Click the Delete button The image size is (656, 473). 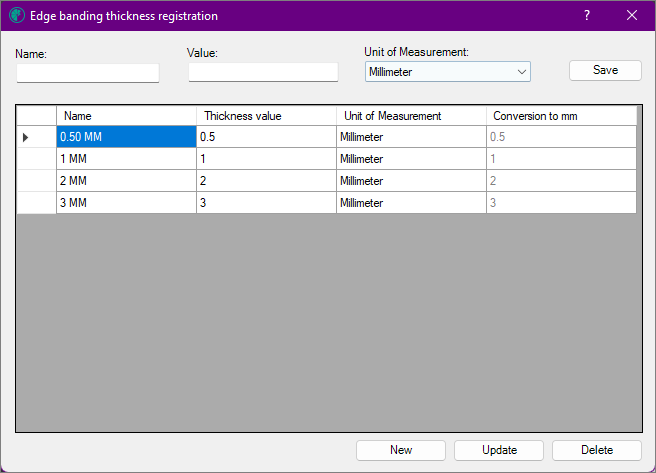pyautogui.click(x=597, y=450)
